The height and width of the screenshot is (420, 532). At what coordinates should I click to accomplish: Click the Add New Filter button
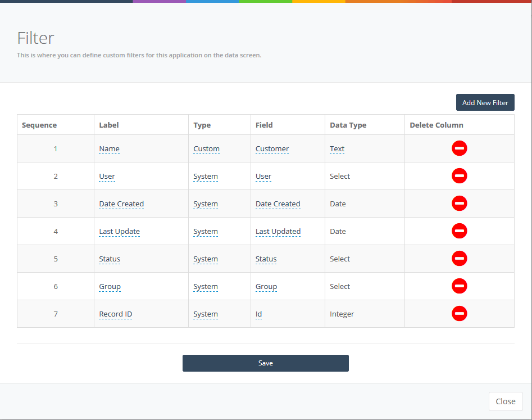click(485, 102)
